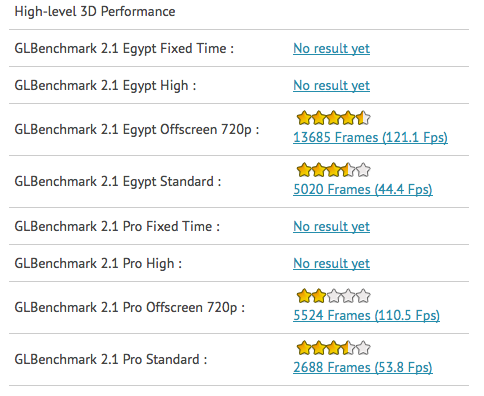The width and height of the screenshot is (484, 396).
Task: Click first gold star of Egypt Offscreen rating
Action: [304, 118]
